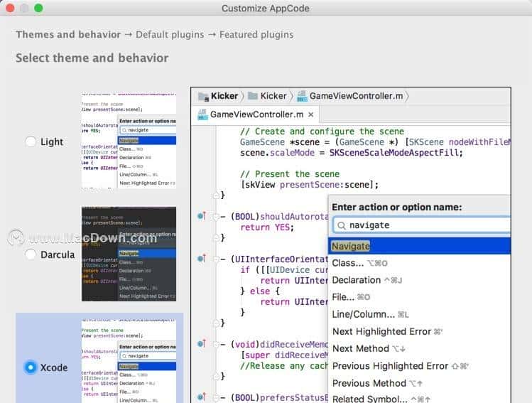Click the second Kicker folder icon in breadcrumb

click(x=252, y=96)
